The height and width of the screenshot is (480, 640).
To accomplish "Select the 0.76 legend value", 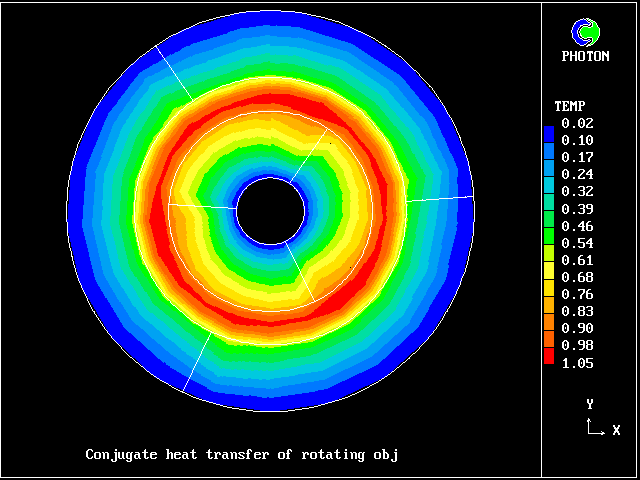I will (577, 294).
